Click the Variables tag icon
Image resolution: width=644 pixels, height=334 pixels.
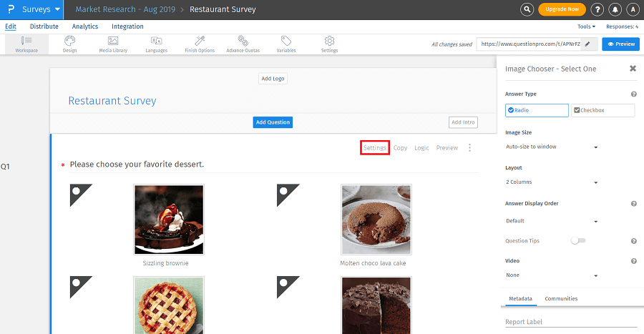tap(286, 41)
